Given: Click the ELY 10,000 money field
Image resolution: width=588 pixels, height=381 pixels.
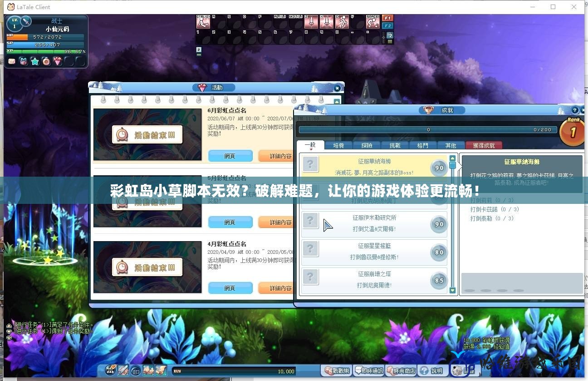Looking at the screenshot, I should (234, 371).
